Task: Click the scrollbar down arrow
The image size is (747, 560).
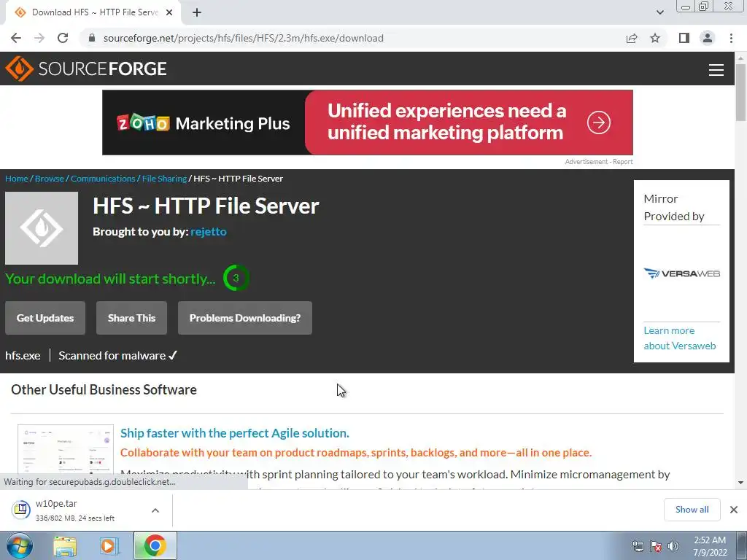Action: tap(740, 483)
